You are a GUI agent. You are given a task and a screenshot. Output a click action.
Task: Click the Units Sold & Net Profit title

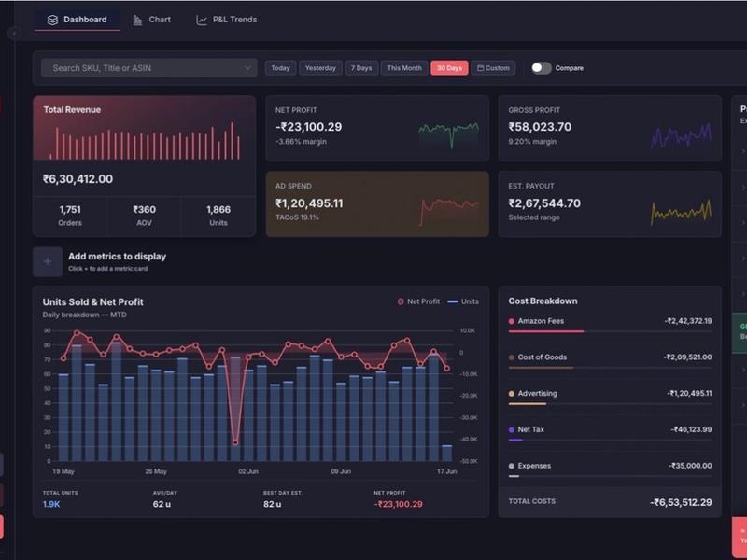click(92, 301)
